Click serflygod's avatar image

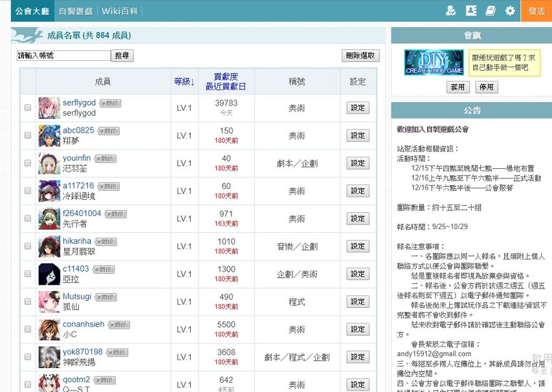click(49, 108)
